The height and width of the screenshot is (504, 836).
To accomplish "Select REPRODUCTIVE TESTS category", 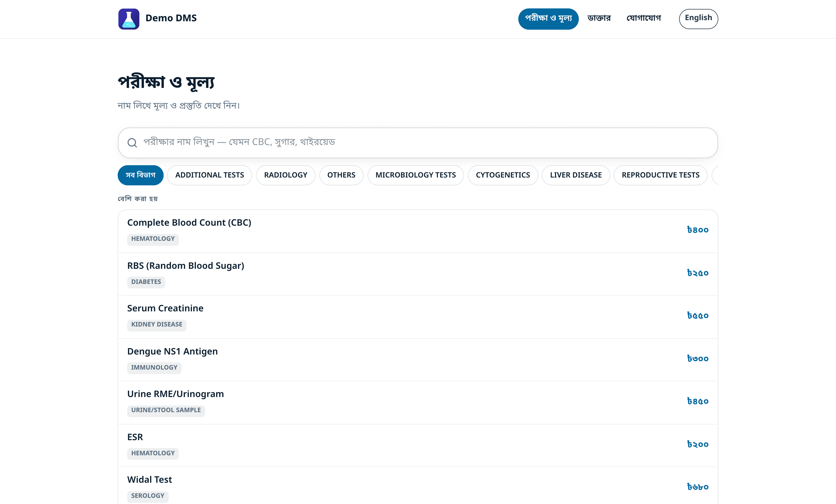I will pos(660,175).
